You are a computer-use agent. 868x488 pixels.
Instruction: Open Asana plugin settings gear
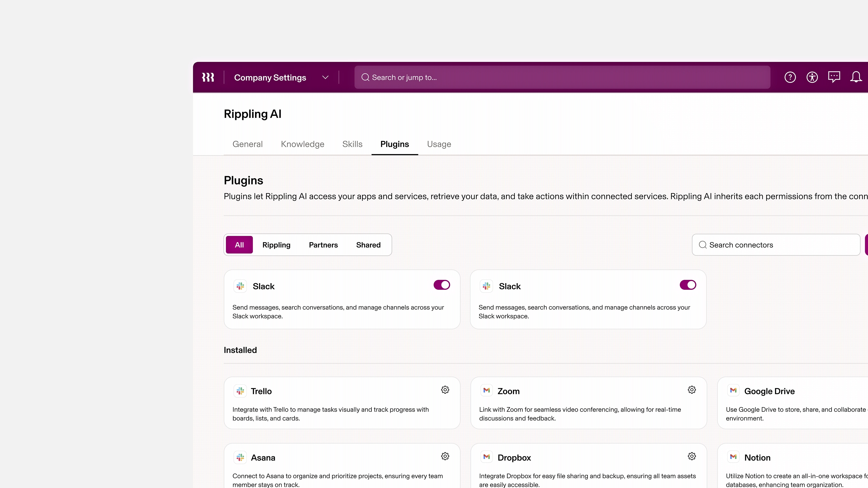pos(445,456)
